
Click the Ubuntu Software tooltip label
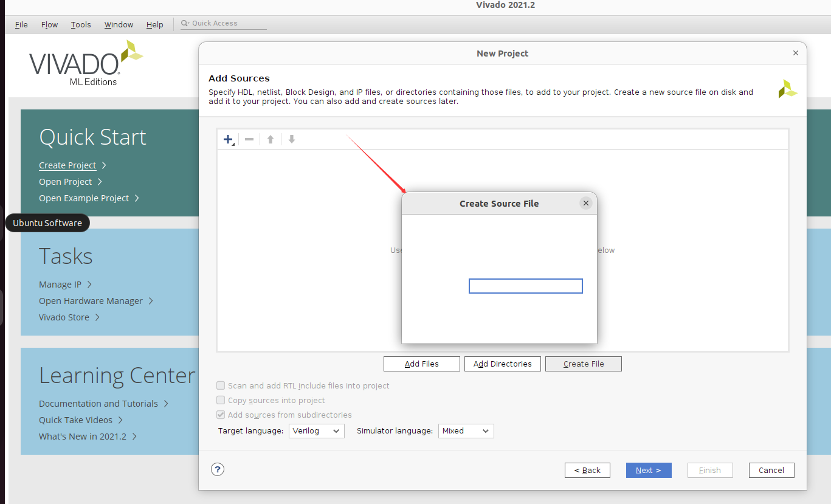click(47, 223)
